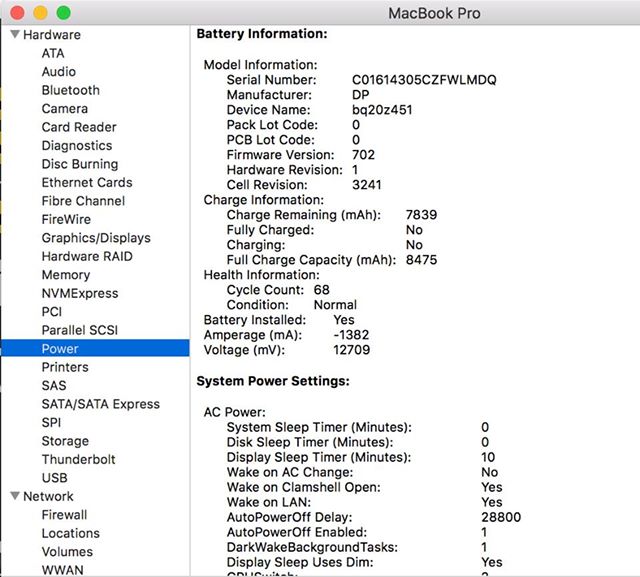Select Ethernet Cards entry
Screen dimensions: 640x577
pos(87,182)
